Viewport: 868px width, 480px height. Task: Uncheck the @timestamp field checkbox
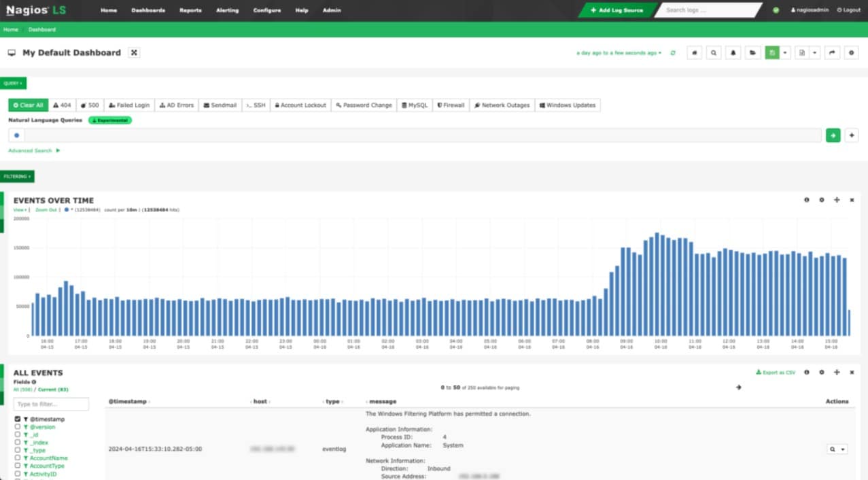pos(18,419)
